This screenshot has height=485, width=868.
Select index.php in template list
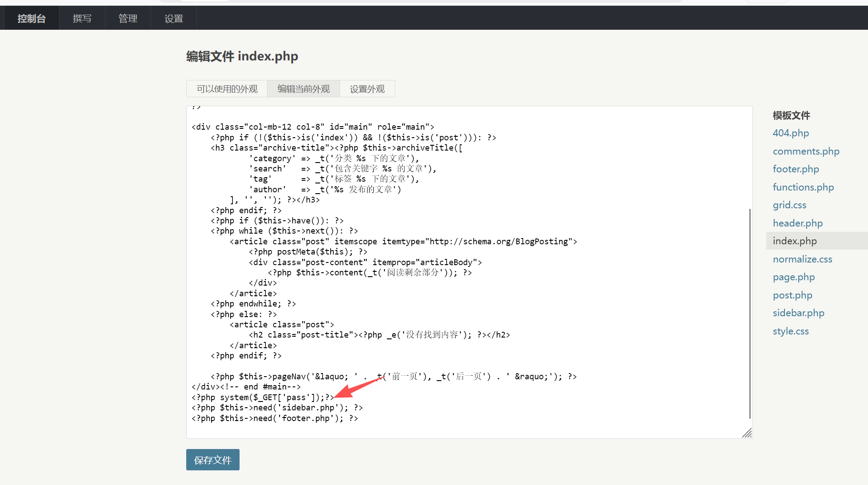pyautogui.click(x=795, y=241)
